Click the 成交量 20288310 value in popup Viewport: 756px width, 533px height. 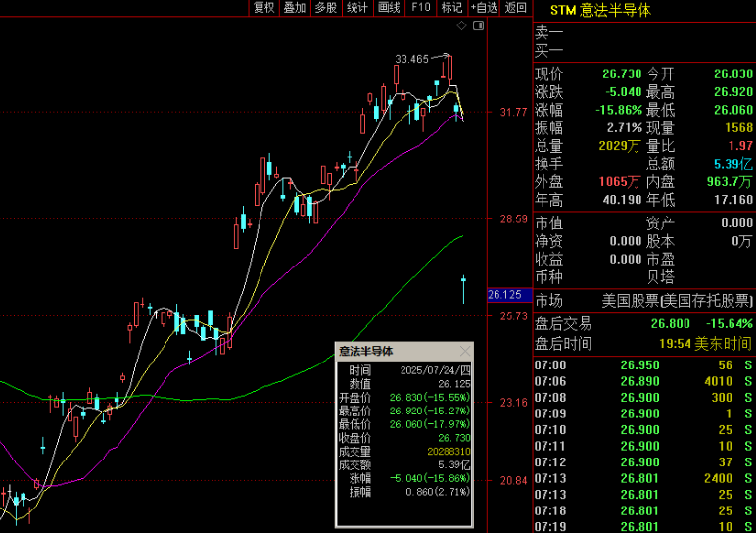pyautogui.click(x=449, y=452)
